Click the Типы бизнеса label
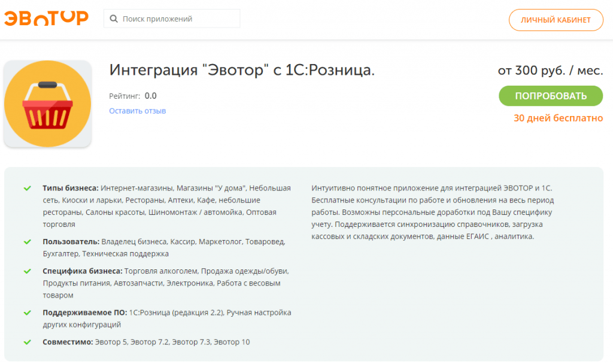613x364 pixels. 71,188
